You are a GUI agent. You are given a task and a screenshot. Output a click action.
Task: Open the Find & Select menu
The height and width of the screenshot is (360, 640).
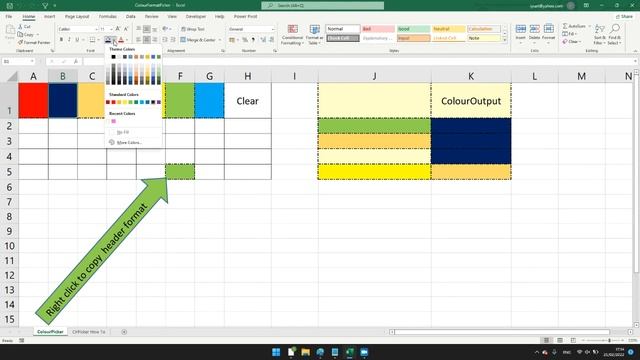pyautogui.click(x=614, y=35)
